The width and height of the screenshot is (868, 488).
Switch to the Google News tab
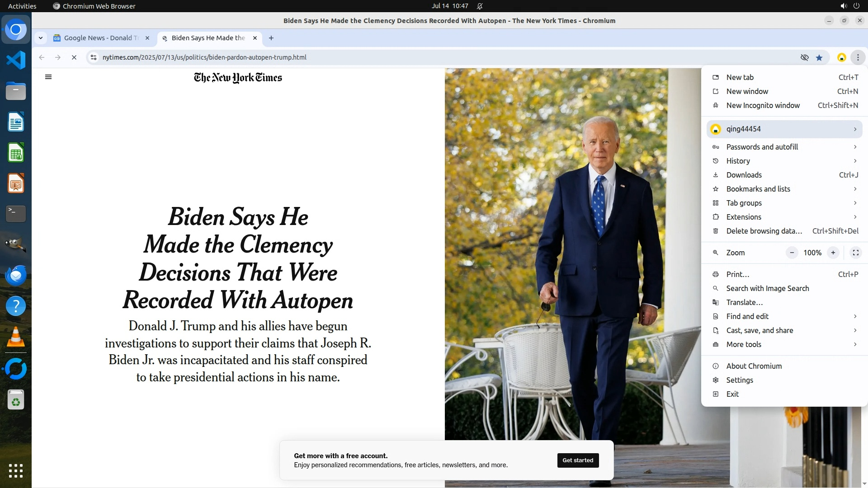tap(101, 38)
